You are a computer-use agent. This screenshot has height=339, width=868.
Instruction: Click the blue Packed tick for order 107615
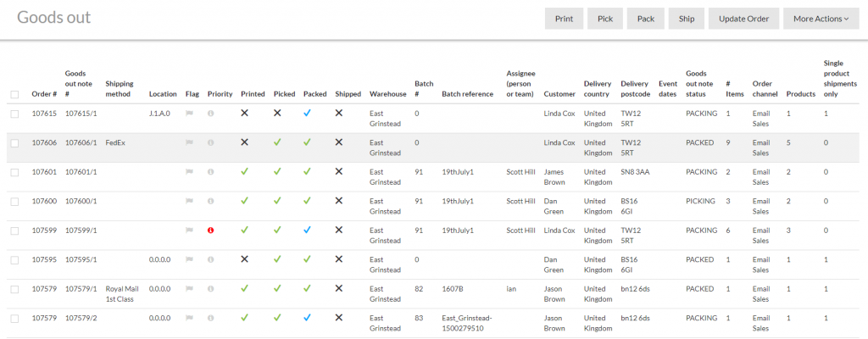[x=307, y=113]
